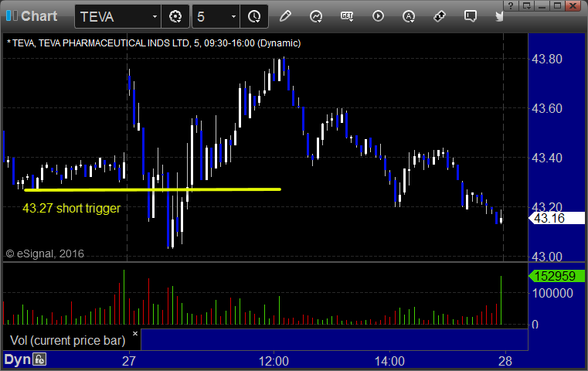
Task: Minimize the chart window
Action: [x=542, y=5]
